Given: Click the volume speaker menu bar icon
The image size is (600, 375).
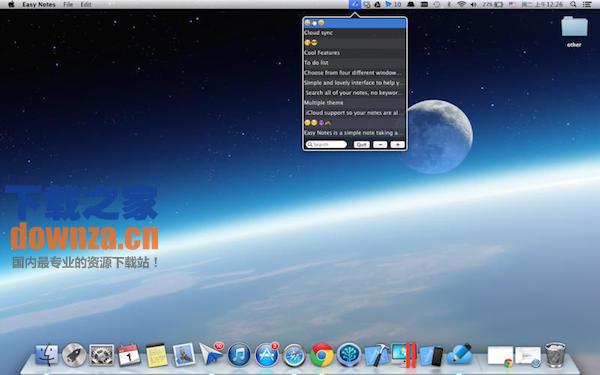Looking at the screenshot, I should click(473, 4).
